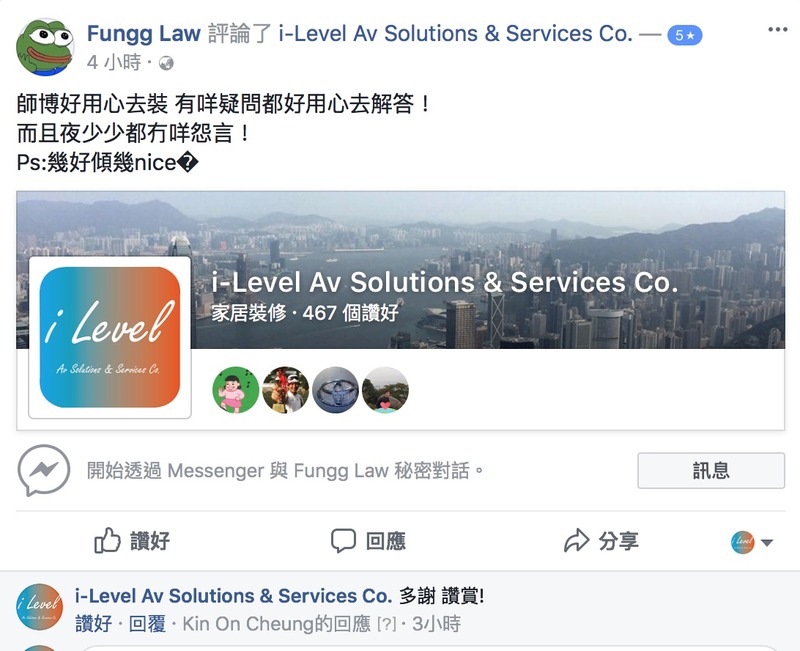Click the thumbs-up 讚好 icon
This screenshot has height=651, width=800.
(x=107, y=540)
